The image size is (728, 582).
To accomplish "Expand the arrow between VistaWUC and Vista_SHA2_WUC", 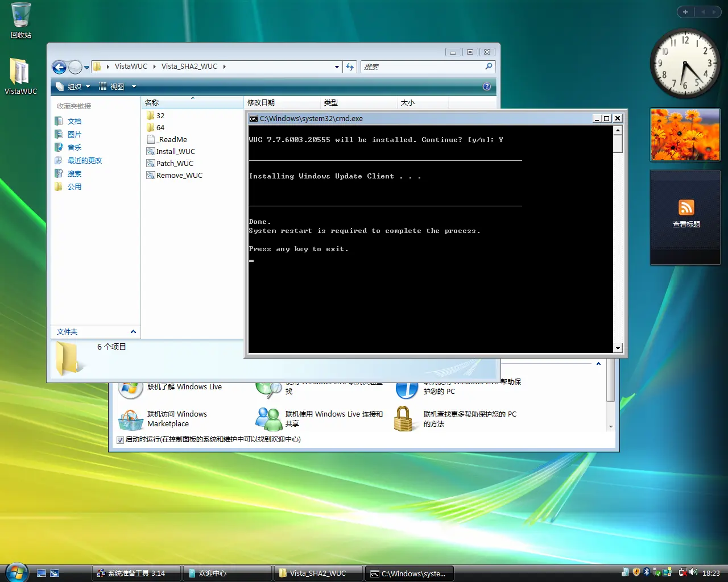I will click(154, 66).
